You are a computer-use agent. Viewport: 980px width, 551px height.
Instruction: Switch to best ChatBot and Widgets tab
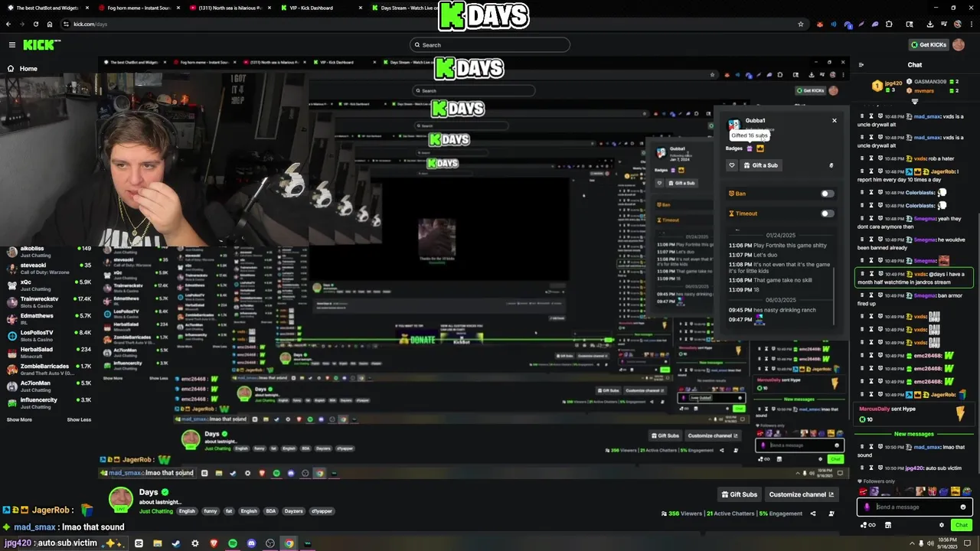click(46, 8)
